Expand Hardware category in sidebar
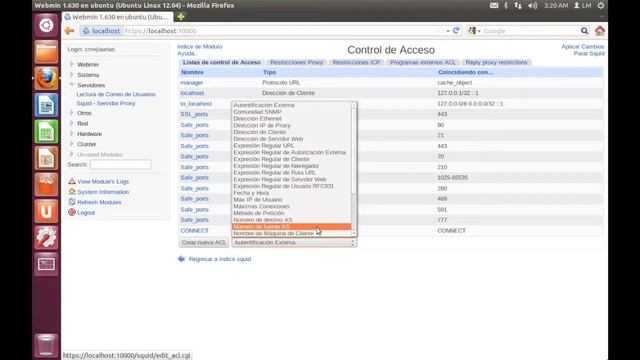 (x=72, y=133)
